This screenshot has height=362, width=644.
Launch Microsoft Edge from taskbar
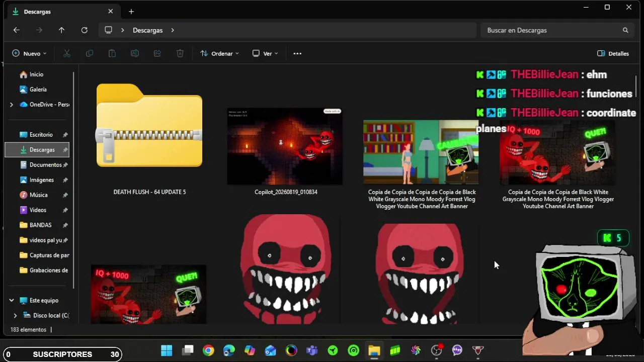[x=229, y=350]
